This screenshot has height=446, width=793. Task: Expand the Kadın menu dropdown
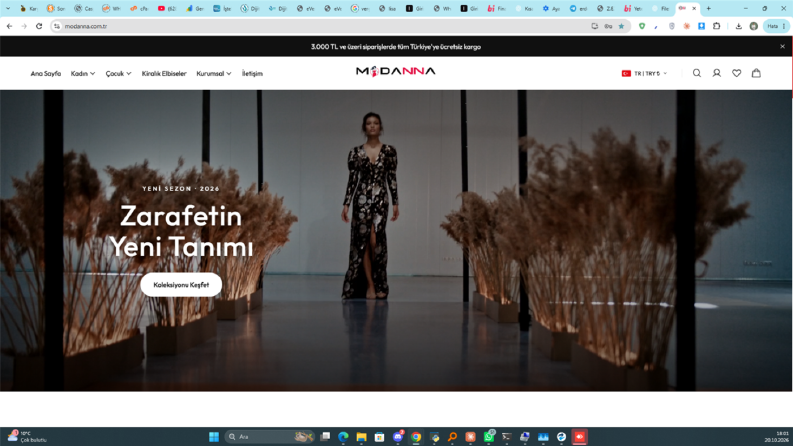[x=82, y=74]
